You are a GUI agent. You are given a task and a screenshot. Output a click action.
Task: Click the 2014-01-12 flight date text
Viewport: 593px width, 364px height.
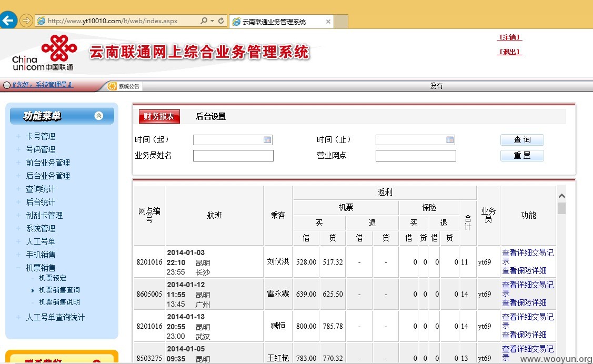coord(186,285)
